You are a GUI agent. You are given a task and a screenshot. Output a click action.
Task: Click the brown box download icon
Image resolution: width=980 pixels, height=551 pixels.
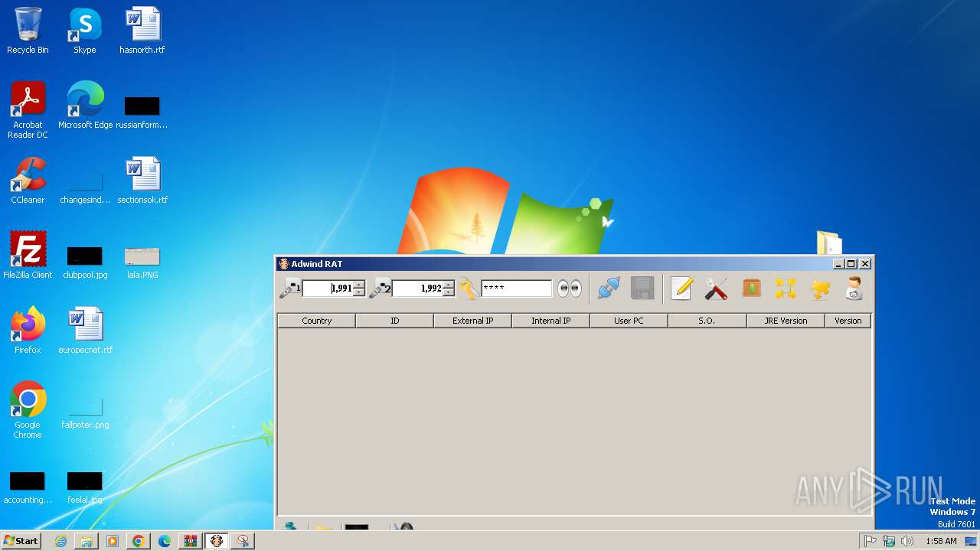pos(752,289)
